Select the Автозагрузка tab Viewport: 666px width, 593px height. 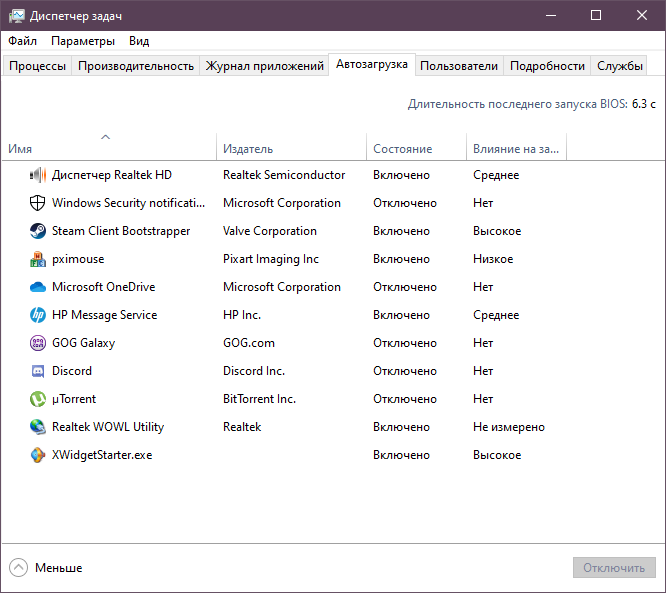pyautogui.click(x=372, y=64)
